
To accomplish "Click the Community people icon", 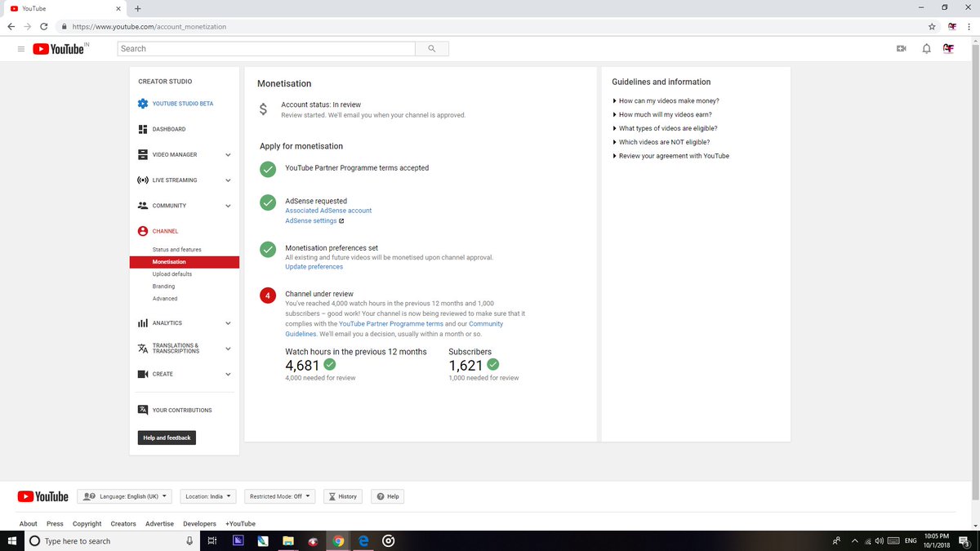I will tap(143, 206).
